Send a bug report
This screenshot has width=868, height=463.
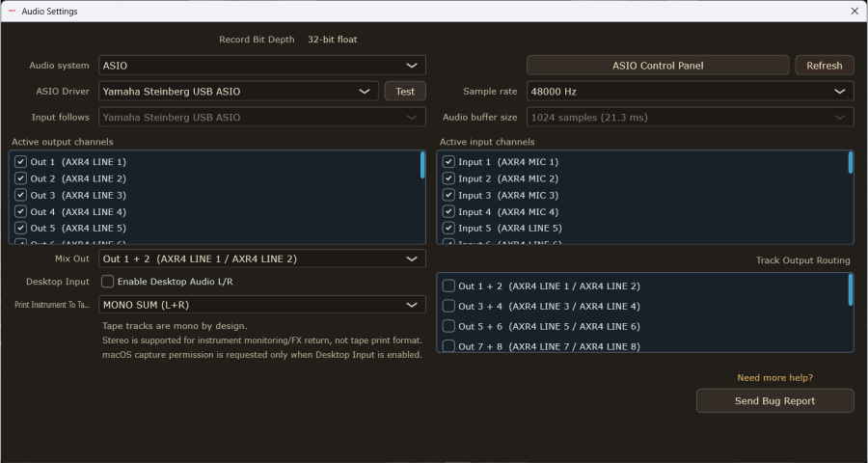774,401
